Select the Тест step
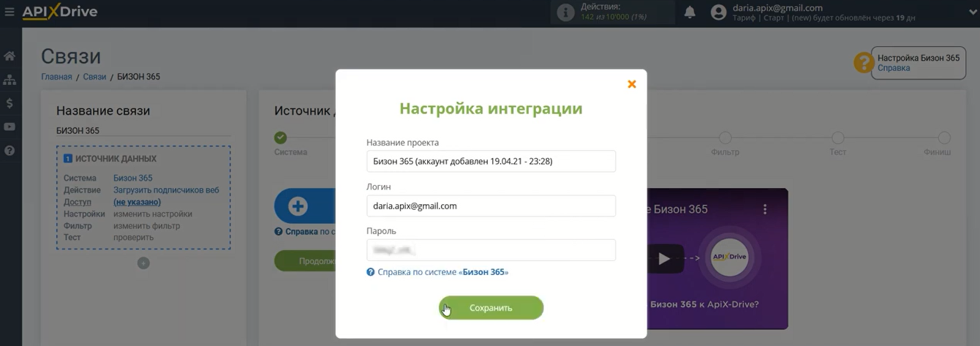 (x=838, y=138)
